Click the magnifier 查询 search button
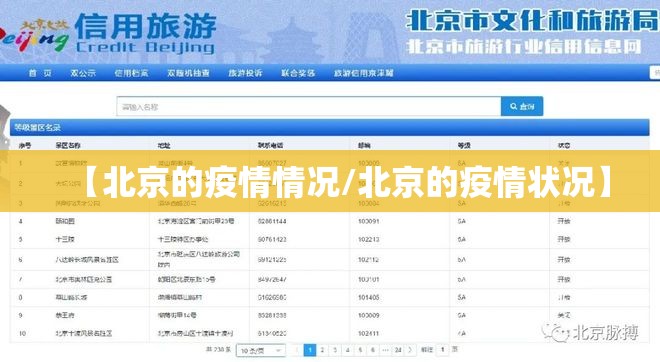The image size is (660, 362). 522,106
